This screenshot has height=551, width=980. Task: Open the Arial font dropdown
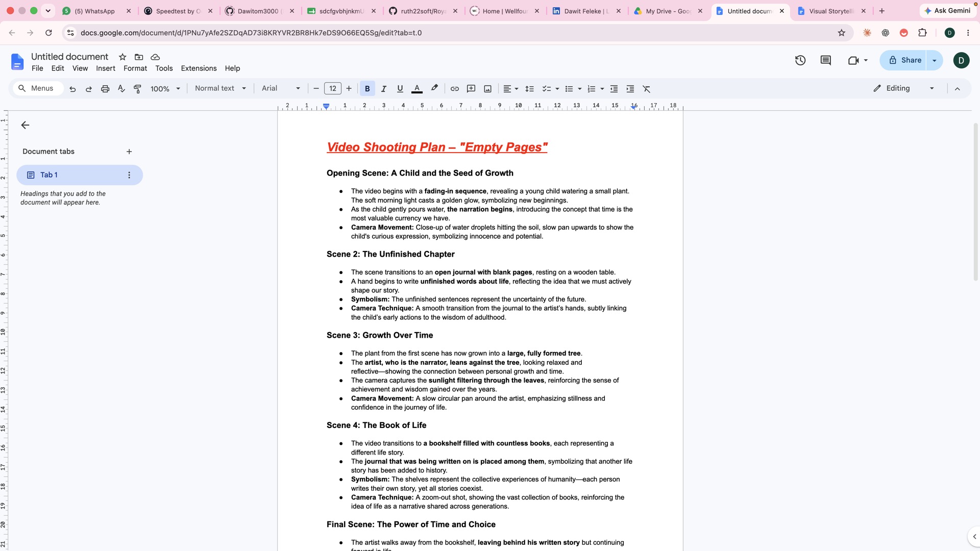(281, 88)
